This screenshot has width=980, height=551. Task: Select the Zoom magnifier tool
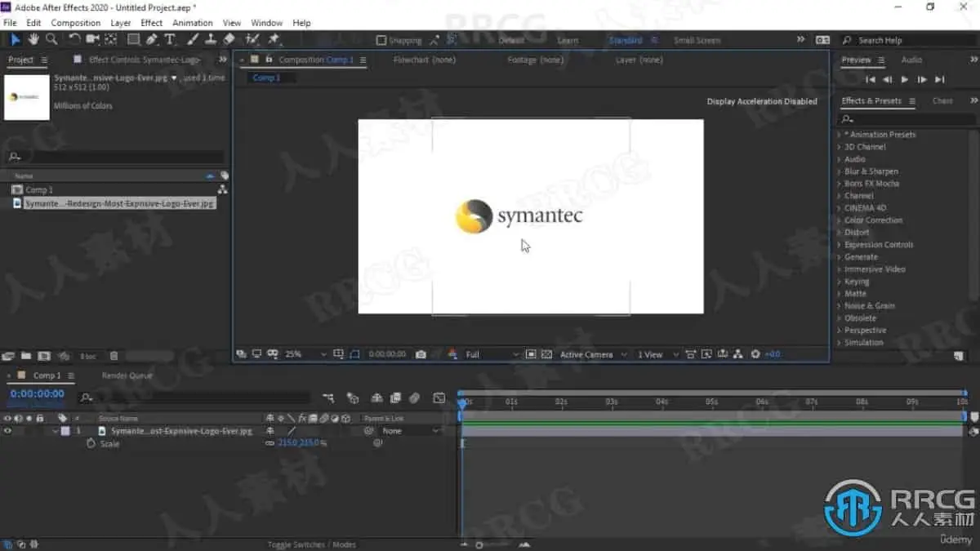point(51,39)
